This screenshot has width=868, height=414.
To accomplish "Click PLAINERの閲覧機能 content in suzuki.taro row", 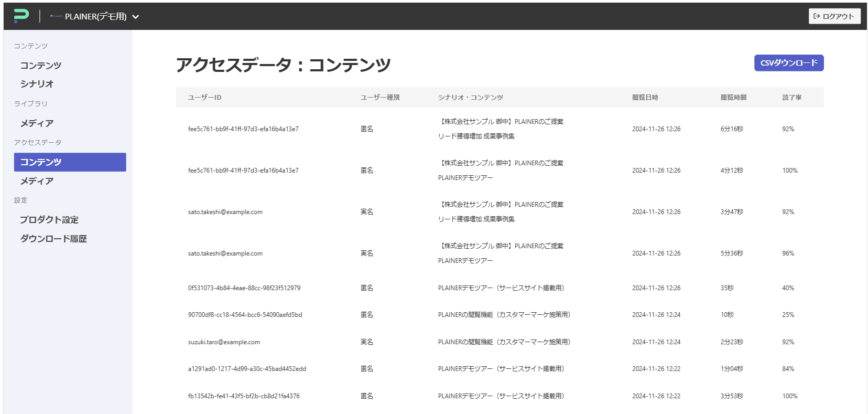I will 504,342.
